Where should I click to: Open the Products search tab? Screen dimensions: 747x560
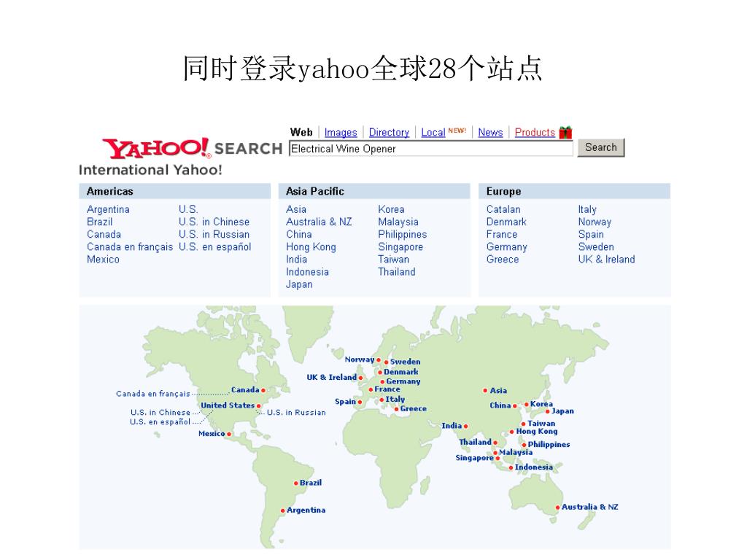click(535, 133)
